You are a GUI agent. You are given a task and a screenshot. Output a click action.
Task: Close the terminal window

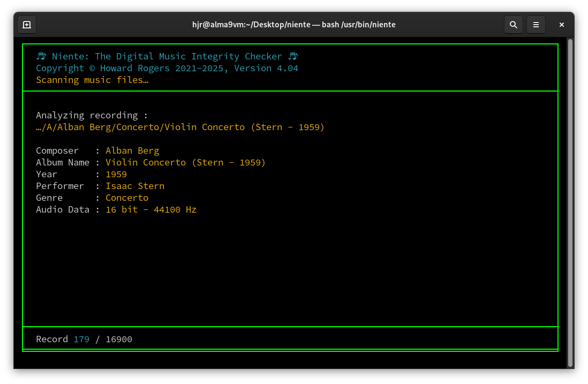[561, 25]
